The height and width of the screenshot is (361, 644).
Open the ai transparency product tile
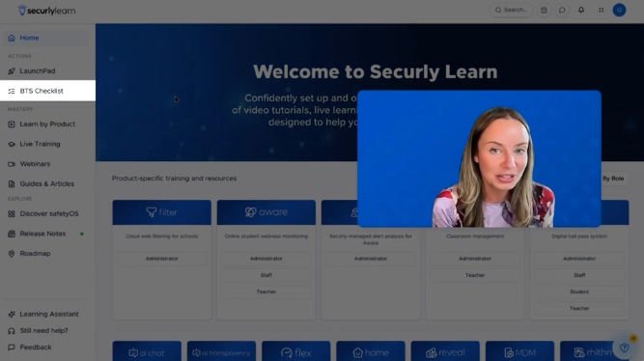point(221,351)
